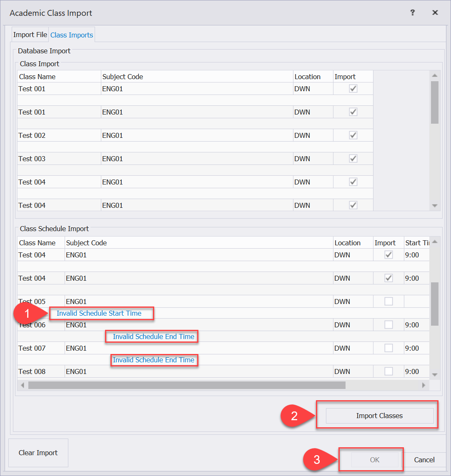This screenshot has width=451, height=476.
Task: Toggle Import checkbox for Test 003 class
Action: point(353,159)
